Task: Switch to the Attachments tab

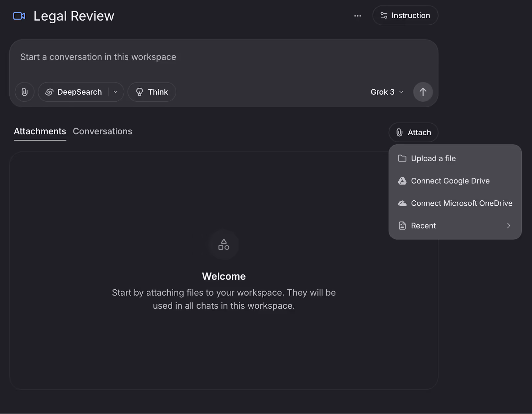Action: coord(40,131)
